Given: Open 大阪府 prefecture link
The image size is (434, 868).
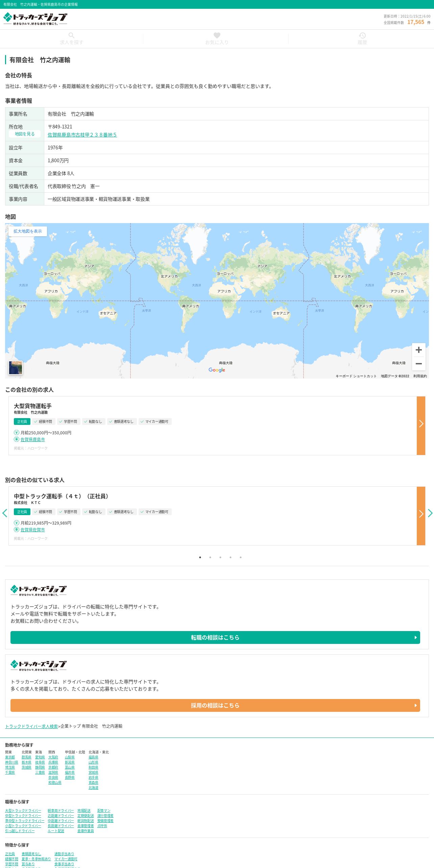Looking at the screenshot, I should pyautogui.click(x=53, y=757).
